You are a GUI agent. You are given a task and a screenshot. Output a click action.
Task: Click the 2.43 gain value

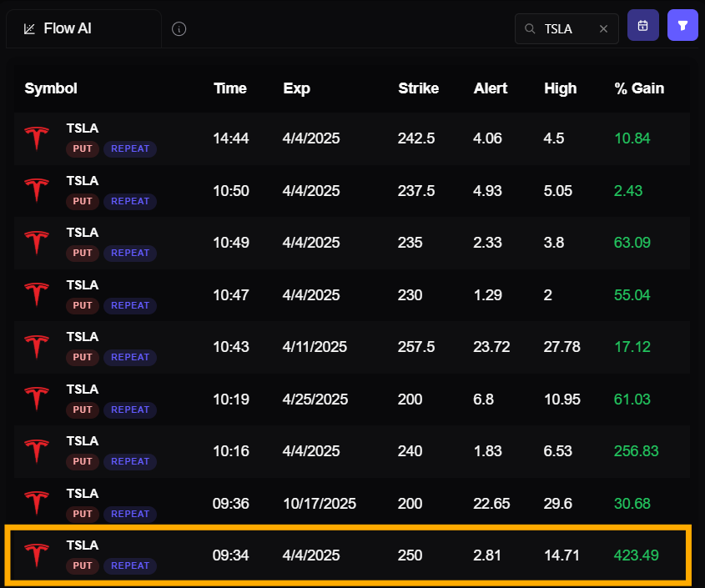(627, 191)
